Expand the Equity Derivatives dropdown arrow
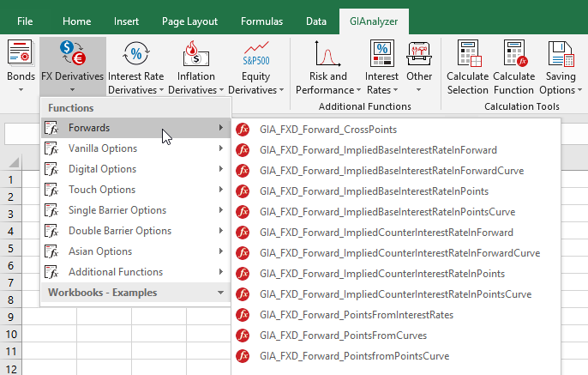The image size is (588, 375). coord(281,90)
